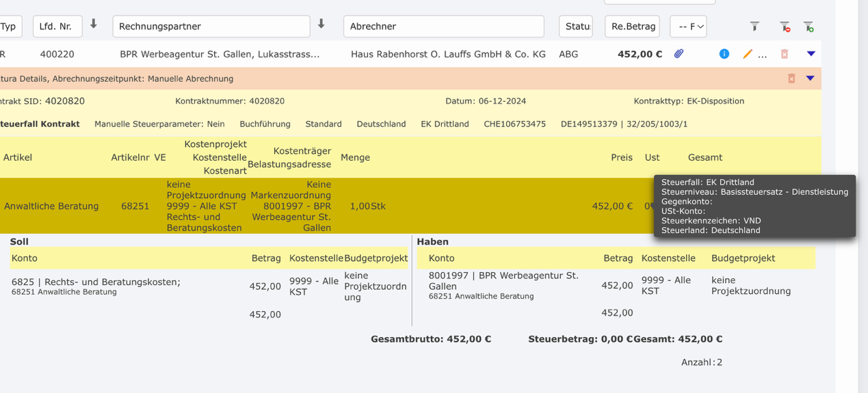The image size is (868, 393).
Task: Click the Soll section heading
Action: tap(19, 241)
